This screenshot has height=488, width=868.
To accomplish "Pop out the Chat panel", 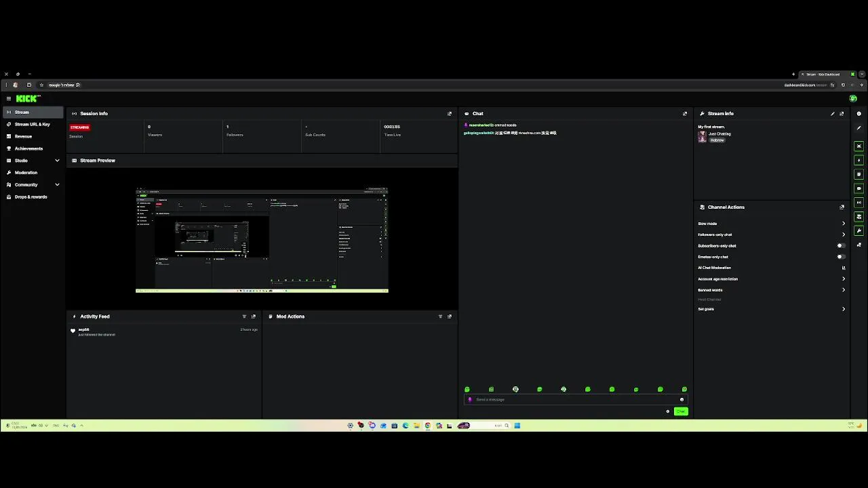I will [685, 114].
